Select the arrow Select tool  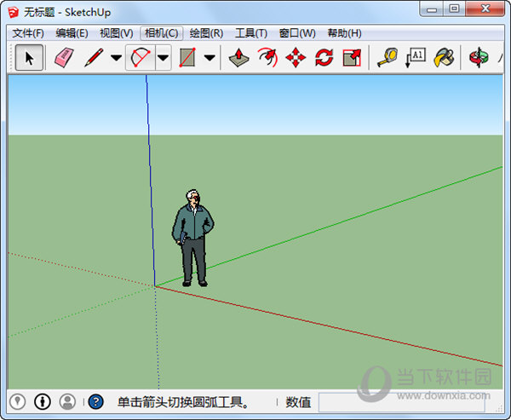coord(29,58)
